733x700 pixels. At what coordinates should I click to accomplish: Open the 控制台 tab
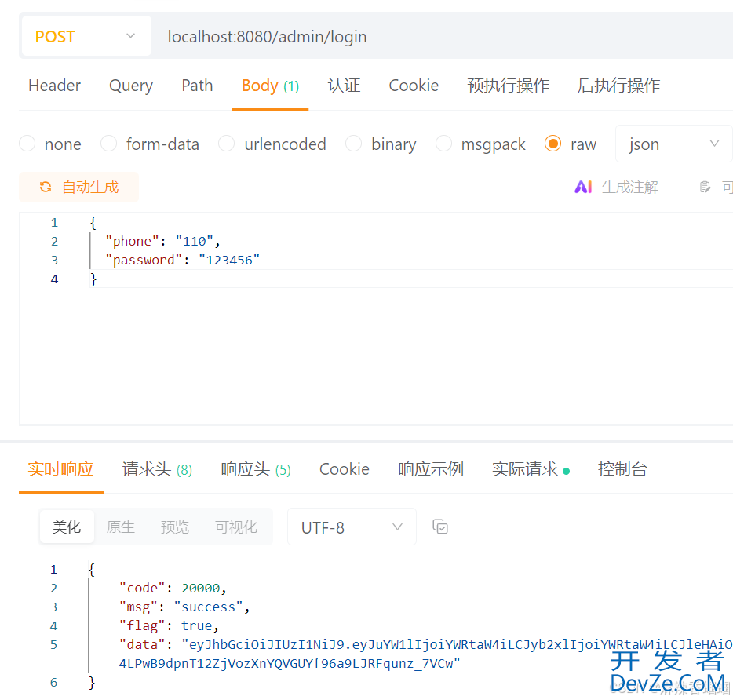click(x=622, y=469)
